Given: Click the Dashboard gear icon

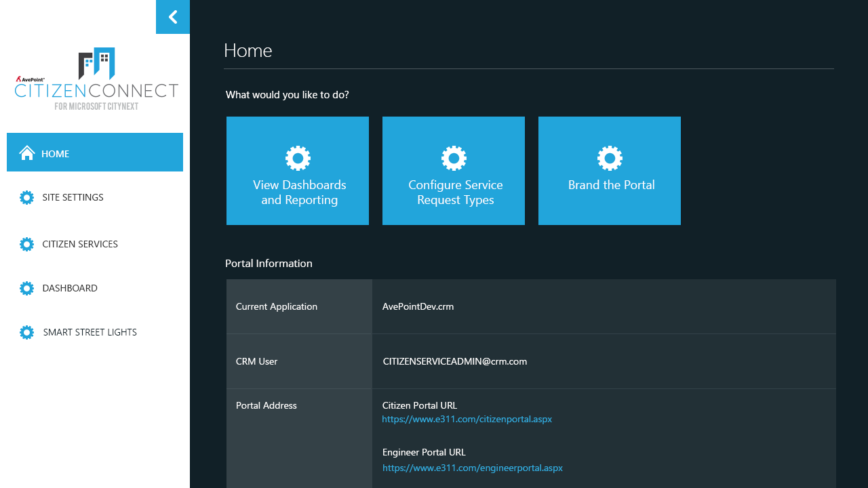Looking at the screenshot, I should click(26, 288).
